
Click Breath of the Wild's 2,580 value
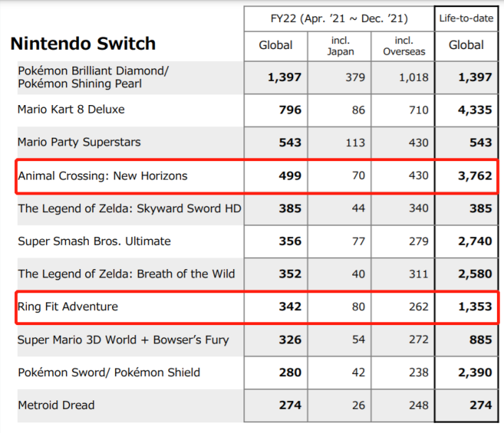click(475, 274)
